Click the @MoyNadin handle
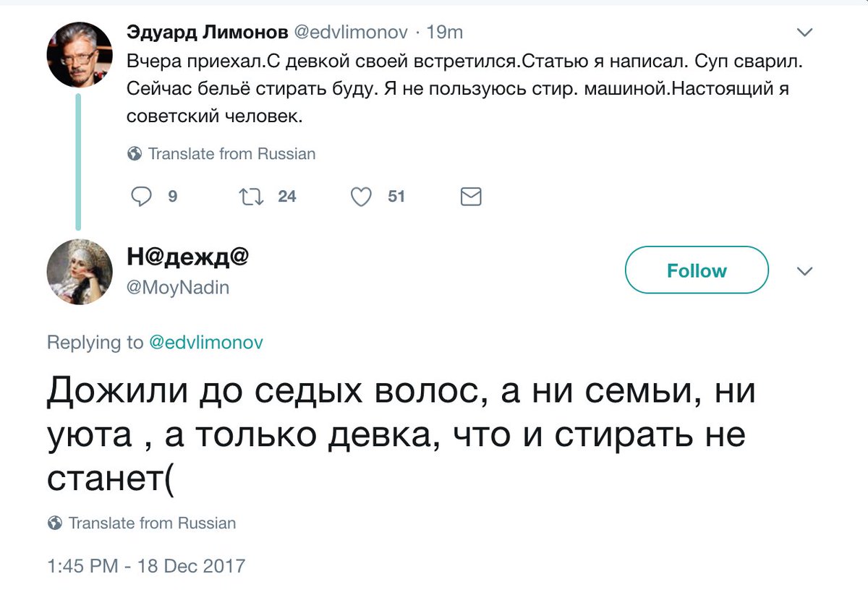 click(177, 288)
